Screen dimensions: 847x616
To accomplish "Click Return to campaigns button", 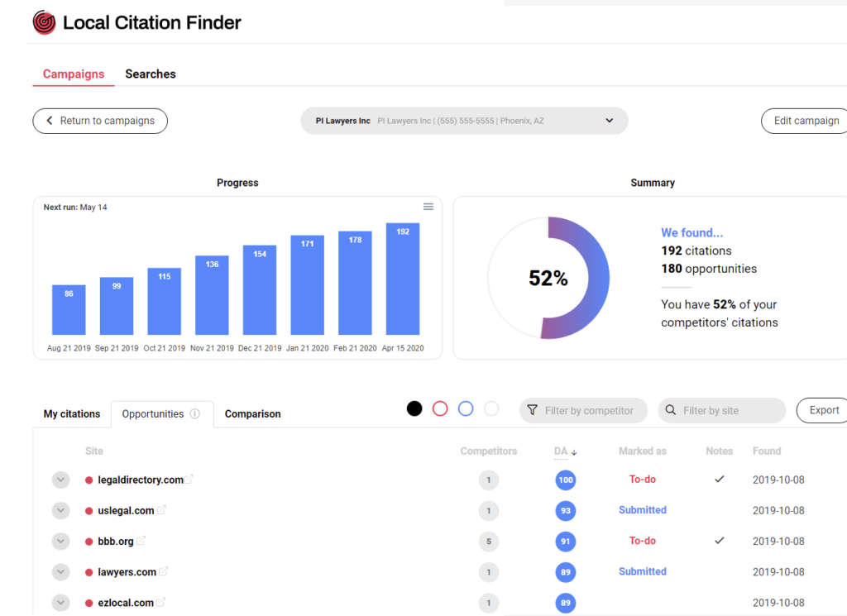I will [100, 121].
